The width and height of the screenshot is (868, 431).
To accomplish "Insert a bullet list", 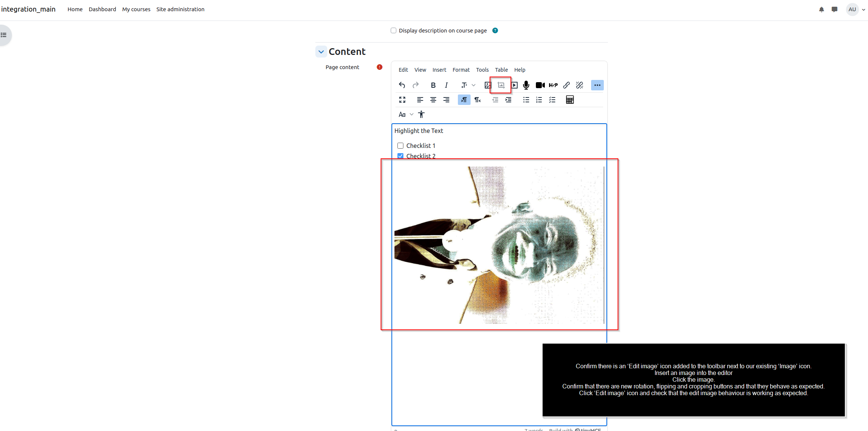I will [x=526, y=100].
